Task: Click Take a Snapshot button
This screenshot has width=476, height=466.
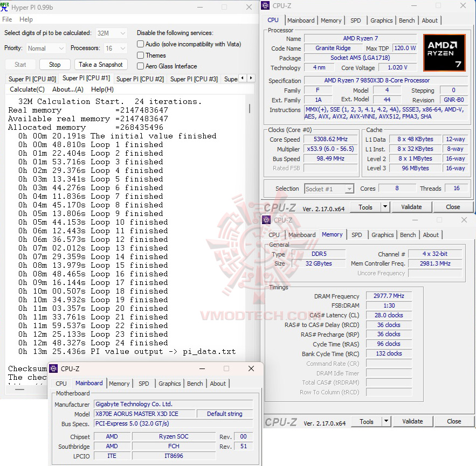Action: (x=101, y=65)
